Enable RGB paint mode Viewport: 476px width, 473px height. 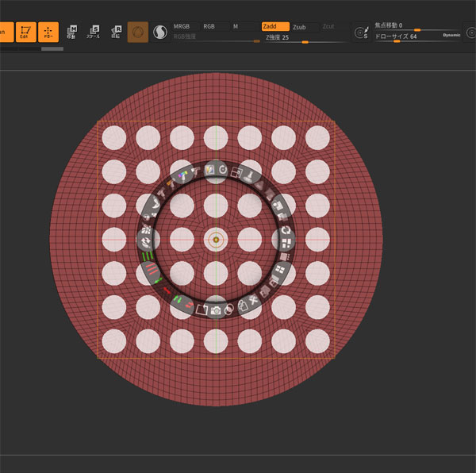209,27
